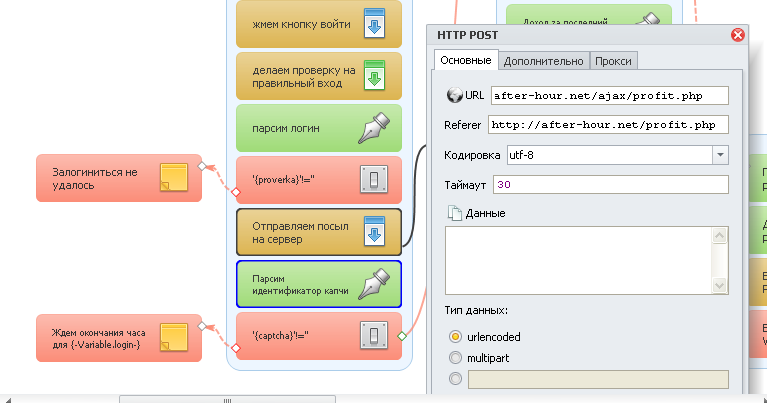Select the 'жмем кнопку войти' action block
This screenshot has width=767, height=403.
[x=319, y=23]
